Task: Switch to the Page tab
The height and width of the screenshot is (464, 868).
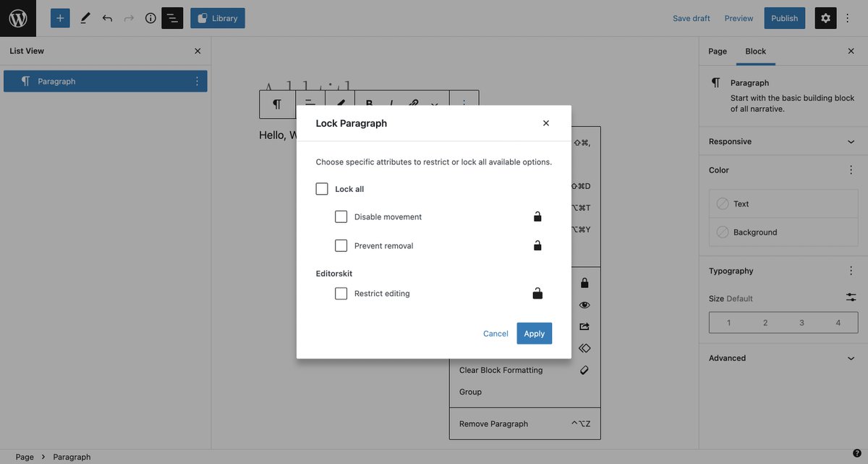Action: (x=718, y=51)
